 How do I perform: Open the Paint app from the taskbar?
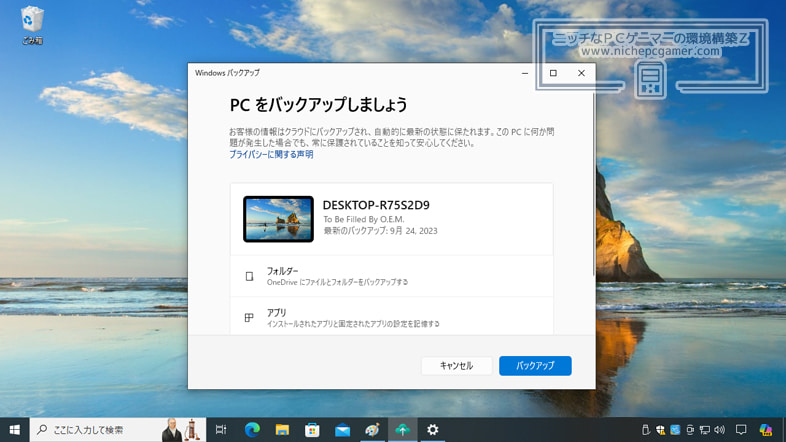[372, 429]
